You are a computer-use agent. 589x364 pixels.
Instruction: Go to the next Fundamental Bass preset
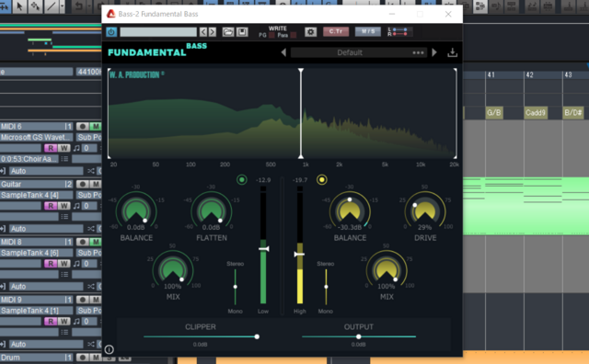(434, 52)
